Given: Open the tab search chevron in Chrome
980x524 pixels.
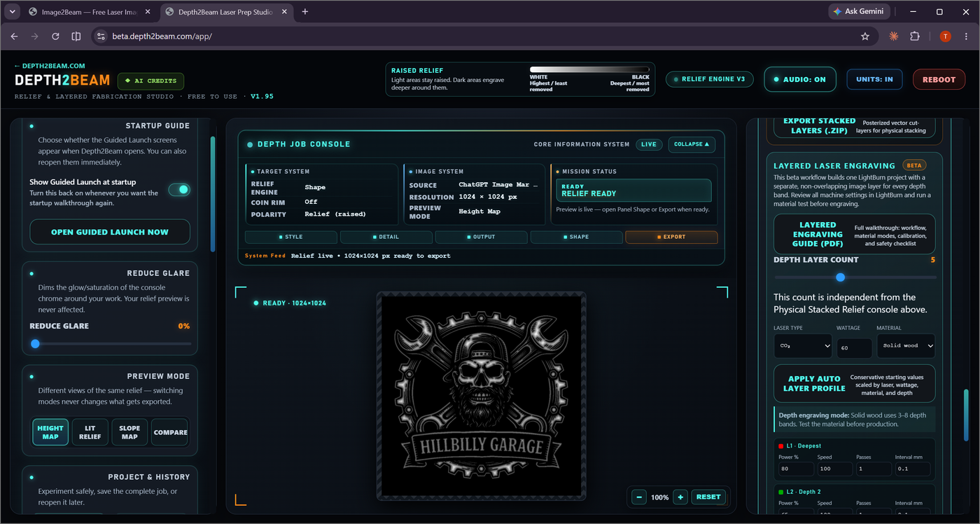Looking at the screenshot, I should (13, 12).
